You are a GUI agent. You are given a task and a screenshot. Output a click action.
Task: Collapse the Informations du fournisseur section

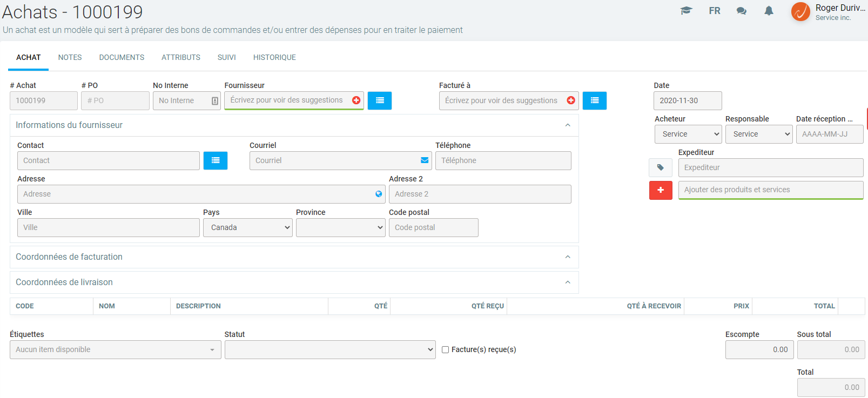click(568, 125)
